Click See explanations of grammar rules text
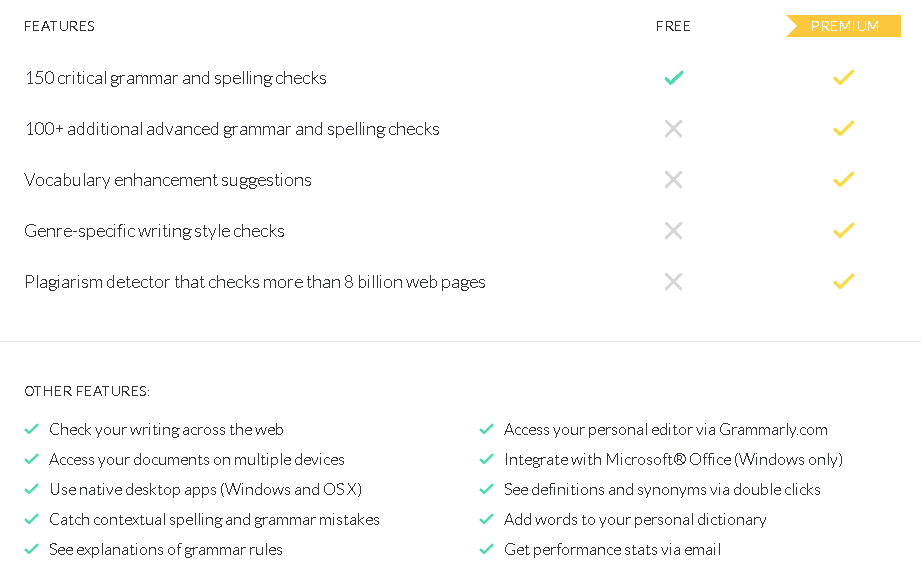Image resolution: width=921 pixels, height=571 pixels. click(x=166, y=549)
